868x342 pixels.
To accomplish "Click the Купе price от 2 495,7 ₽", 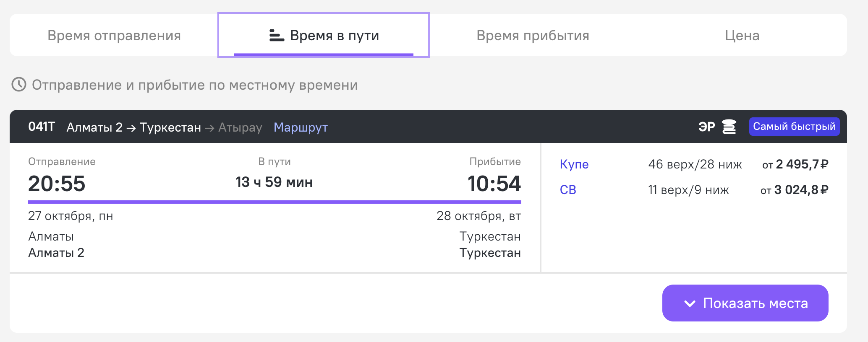I will [x=795, y=164].
